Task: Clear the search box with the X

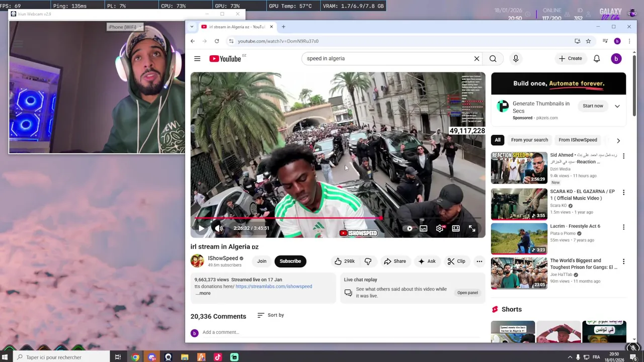Action: [x=476, y=59]
